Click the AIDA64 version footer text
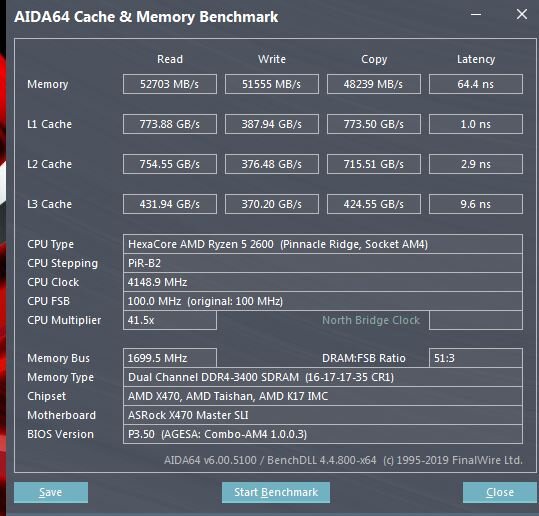Screen dimensions: 539x516 pyautogui.click(x=343, y=460)
